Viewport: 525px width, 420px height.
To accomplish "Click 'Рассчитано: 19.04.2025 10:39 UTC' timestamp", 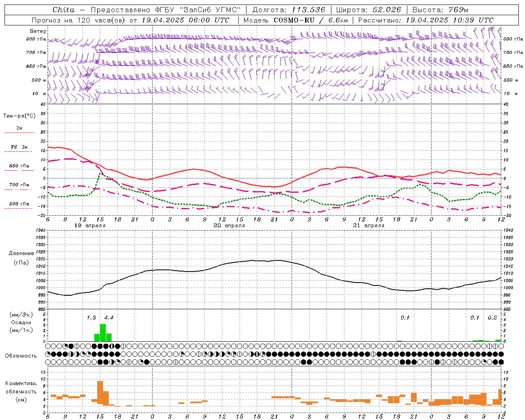I will click(426, 20).
